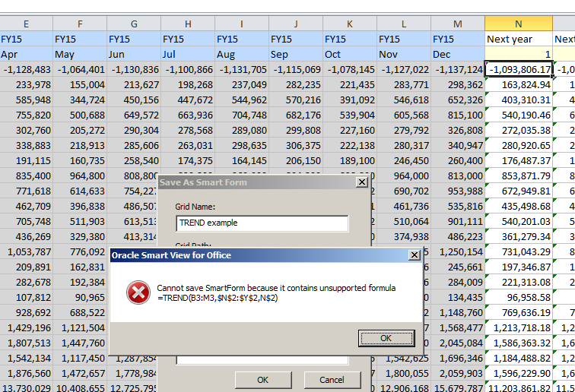Select cell with value 1,213,718.18
Image resolution: width=575 pixels, height=392 pixels.
click(x=519, y=328)
